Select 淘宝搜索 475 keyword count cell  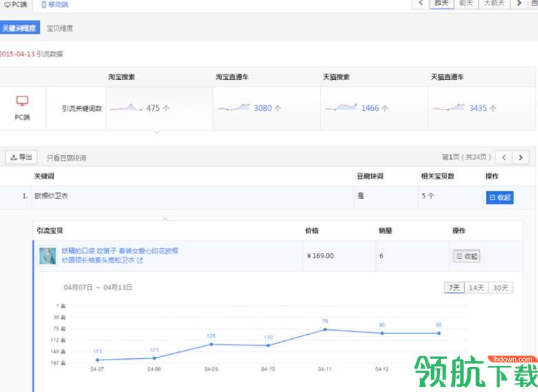coord(159,108)
